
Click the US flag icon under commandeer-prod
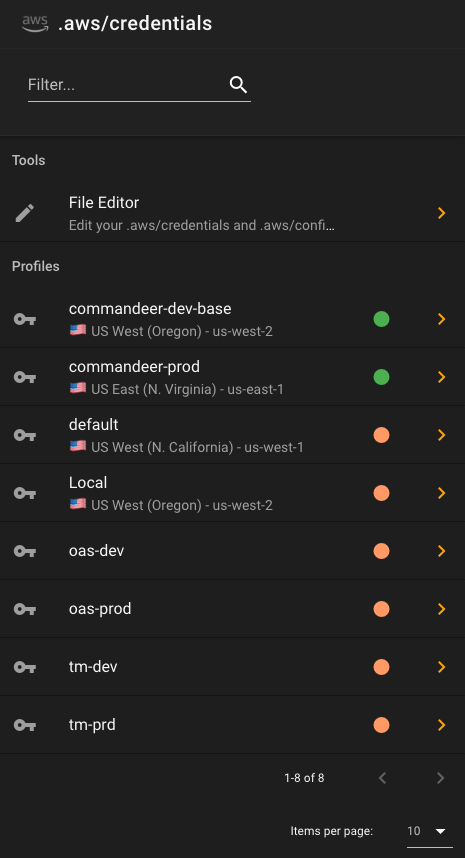[x=78, y=388]
